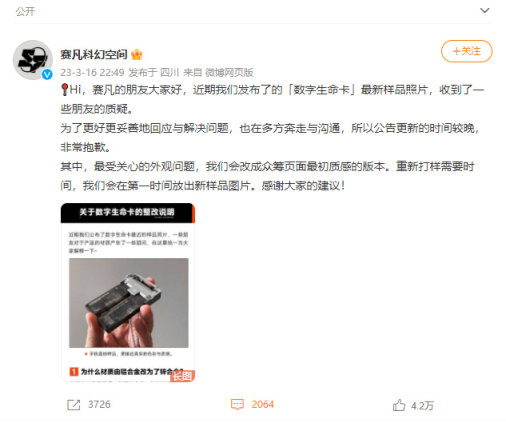Viewport: 506px width, 423px height.
Task: Open the 长图 long-image thumbnail
Action: [x=128, y=292]
